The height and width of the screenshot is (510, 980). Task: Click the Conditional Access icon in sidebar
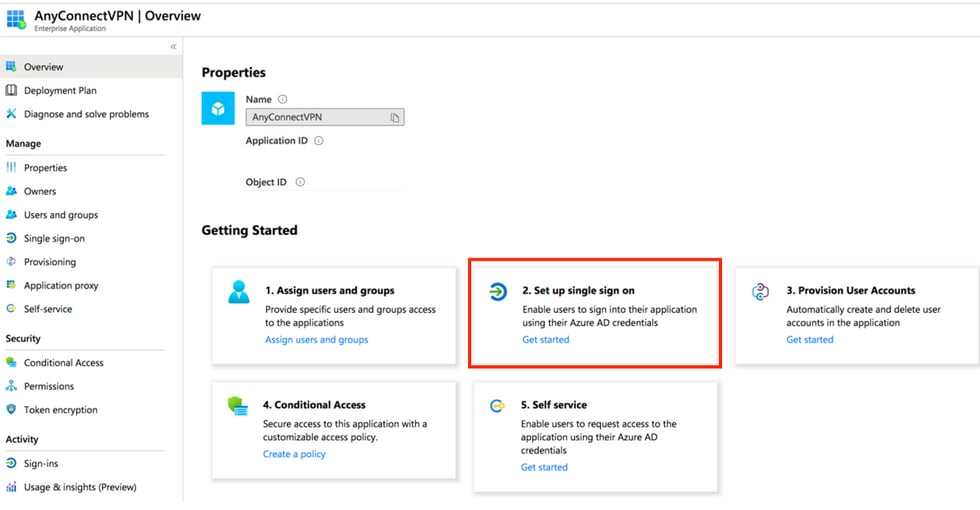11,362
